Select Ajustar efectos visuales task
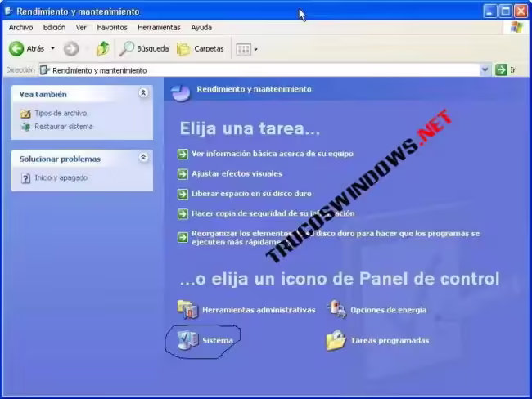 point(237,173)
